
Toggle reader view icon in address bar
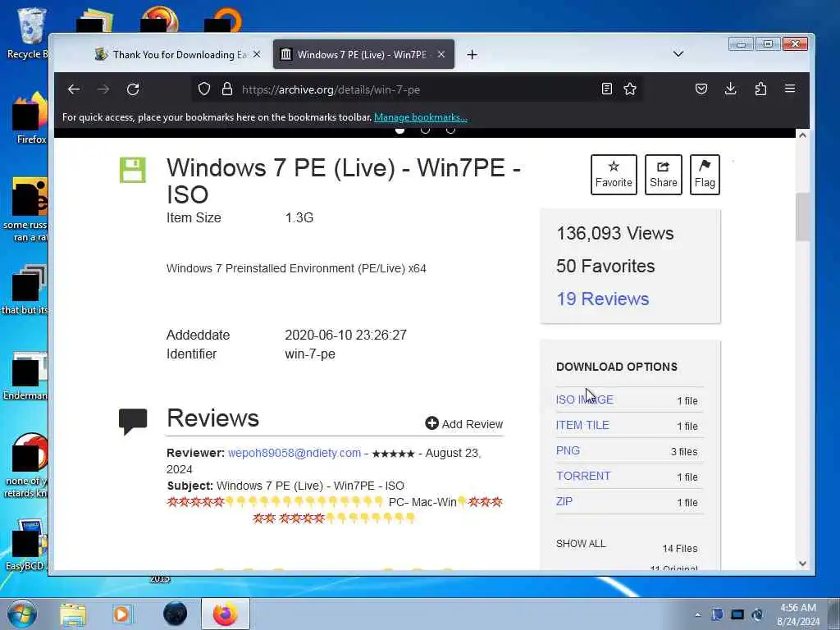tap(606, 89)
